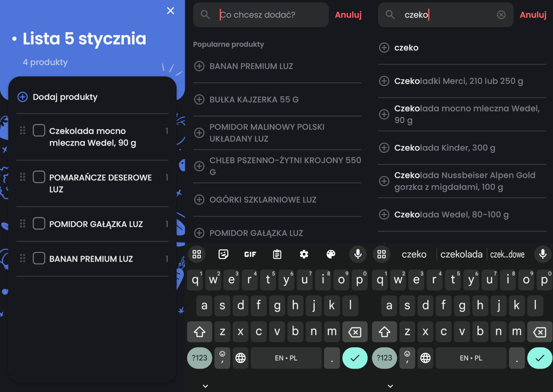This screenshot has width=553, height=392.
Task: Open keyboard clipboard icon
Action: [x=277, y=254]
